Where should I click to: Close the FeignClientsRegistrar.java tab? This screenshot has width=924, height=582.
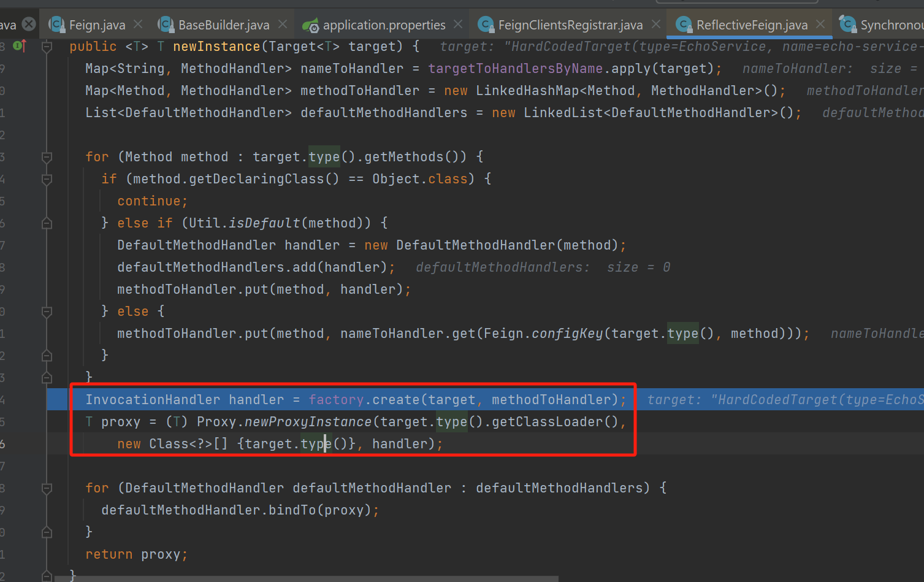tap(656, 25)
